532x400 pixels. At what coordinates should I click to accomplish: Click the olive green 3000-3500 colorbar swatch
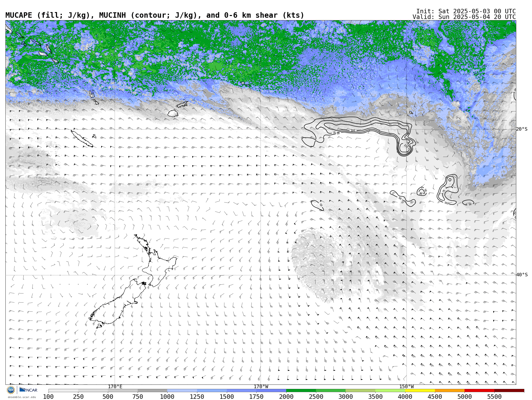tap(361, 391)
